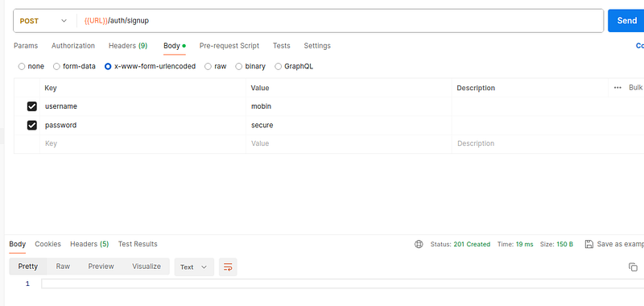
Task: Click the request URL field with /auth/signup
Action: pos(339,21)
